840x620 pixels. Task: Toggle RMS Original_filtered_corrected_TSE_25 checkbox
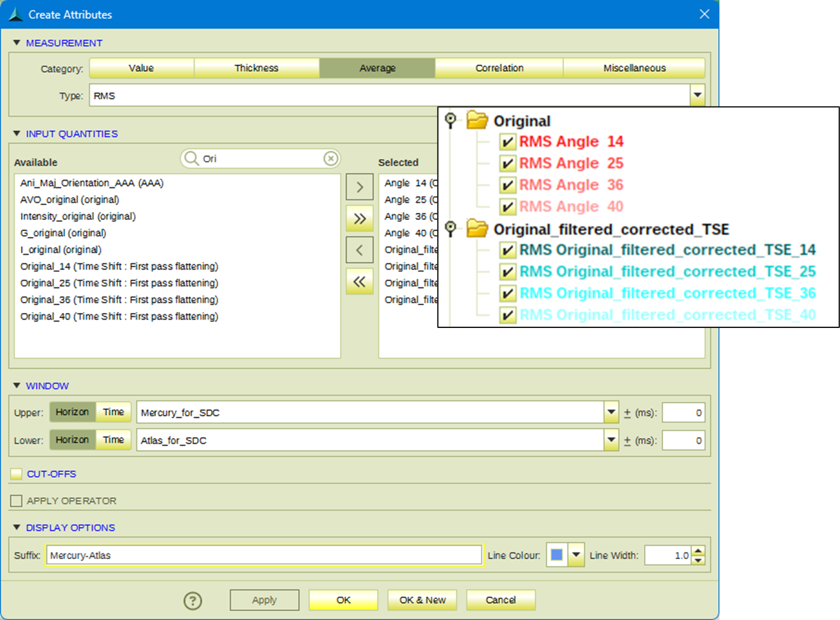click(506, 272)
